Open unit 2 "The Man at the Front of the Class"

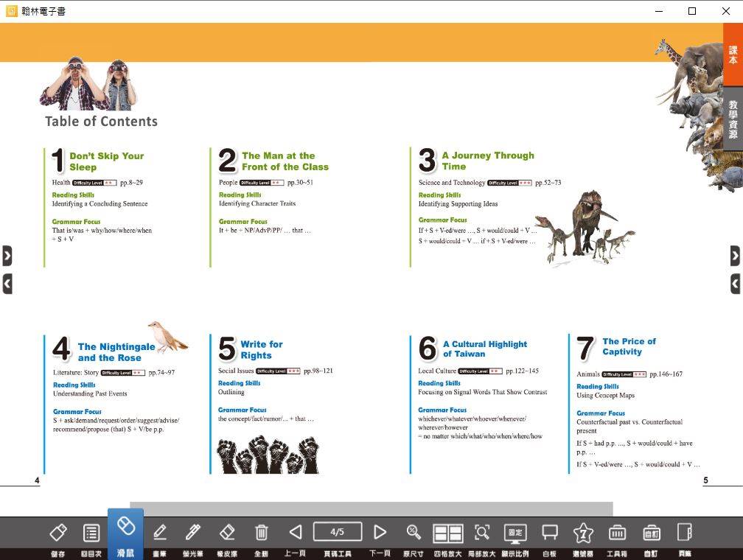click(285, 161)
